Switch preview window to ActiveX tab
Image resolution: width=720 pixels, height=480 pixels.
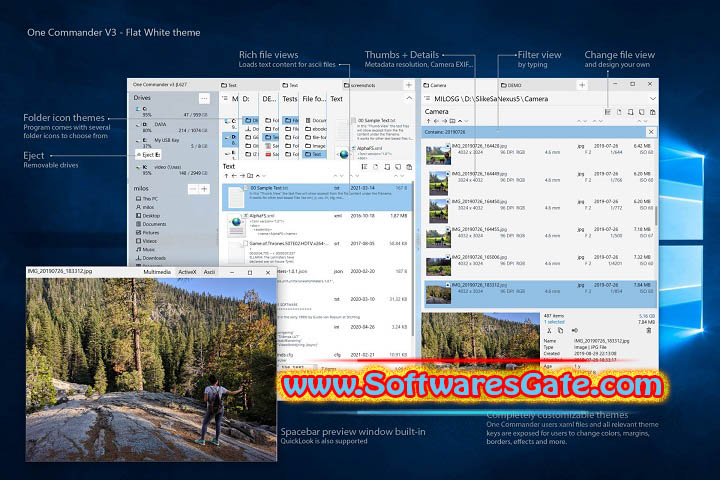click(187, 272)
